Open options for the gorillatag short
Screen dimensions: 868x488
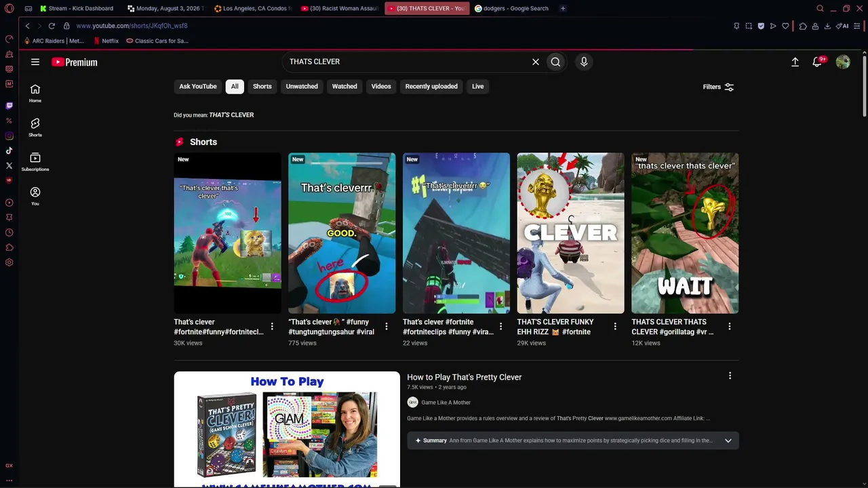(730, 327)
